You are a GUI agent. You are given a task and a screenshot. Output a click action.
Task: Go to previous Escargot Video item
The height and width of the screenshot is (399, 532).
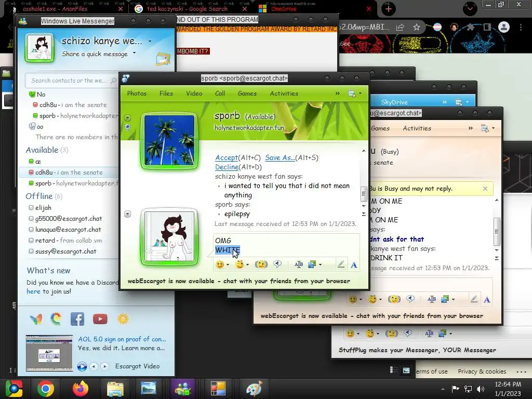pos(94,366)
